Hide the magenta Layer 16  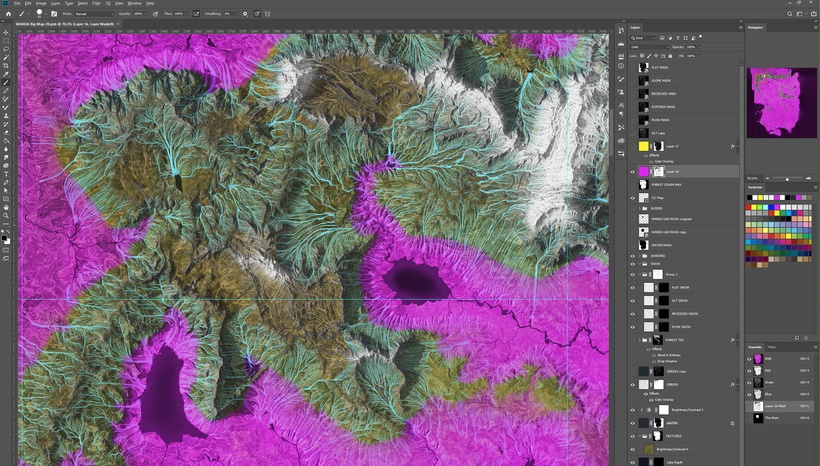633,171
